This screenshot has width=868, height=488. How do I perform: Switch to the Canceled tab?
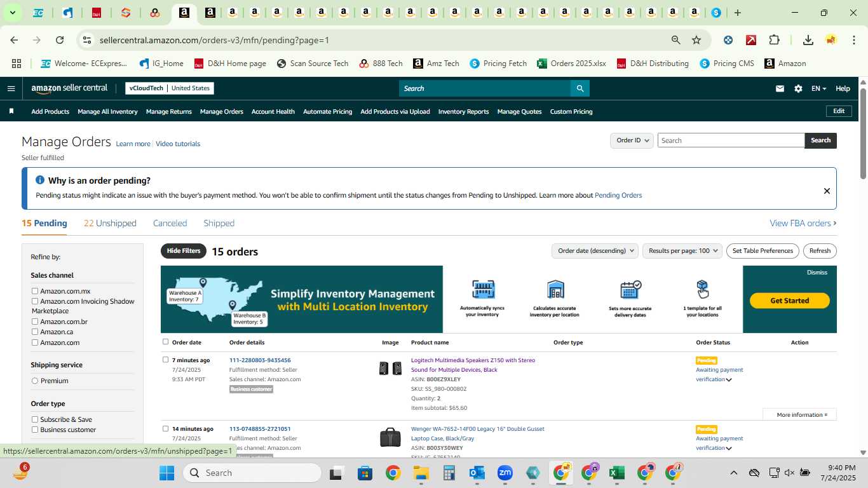click(170, 223)
